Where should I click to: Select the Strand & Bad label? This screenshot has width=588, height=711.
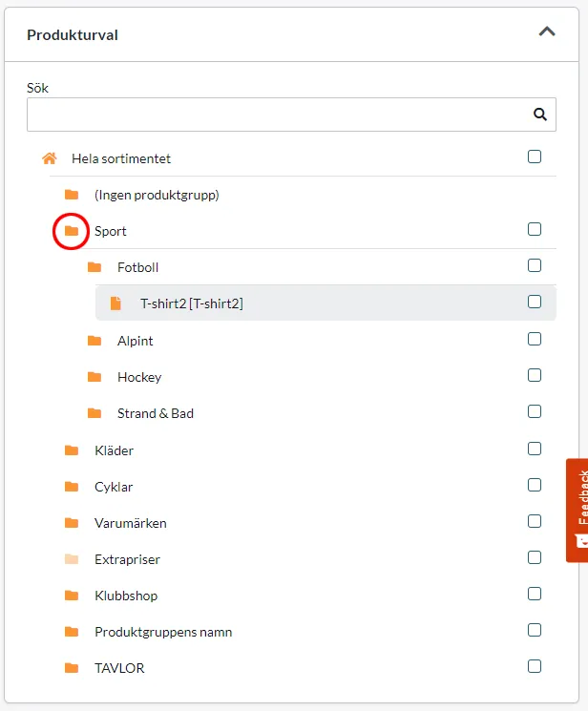[x=156, y=413]
